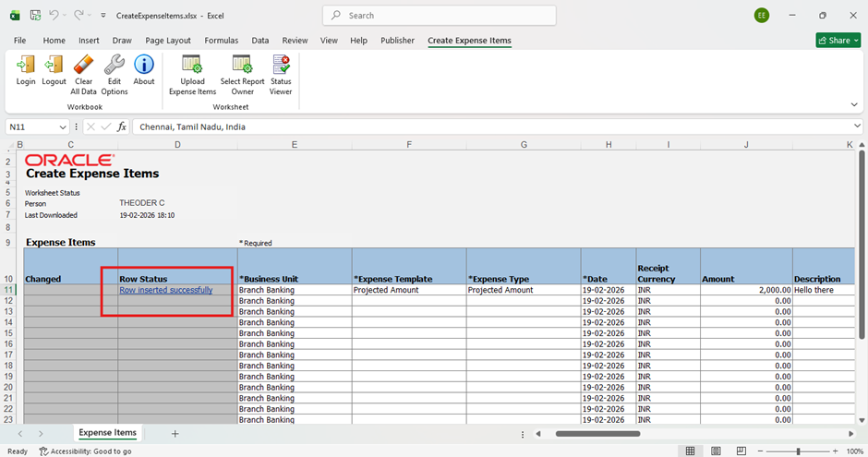The width and height of the screenshot is (868, 457).
Task: Click the zoom in plus button
Action: pos(836,451)
